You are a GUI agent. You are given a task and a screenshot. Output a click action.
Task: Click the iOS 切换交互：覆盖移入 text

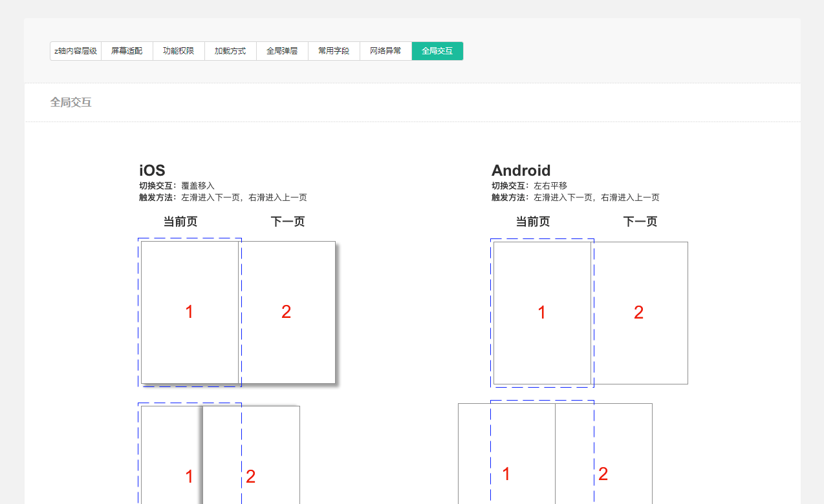point(177,186)
